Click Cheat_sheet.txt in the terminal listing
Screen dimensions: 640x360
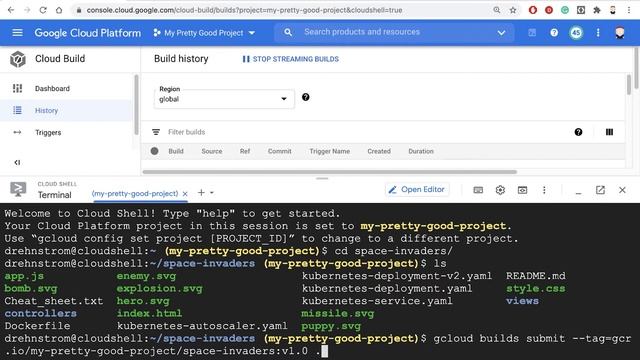coord(54,301)
